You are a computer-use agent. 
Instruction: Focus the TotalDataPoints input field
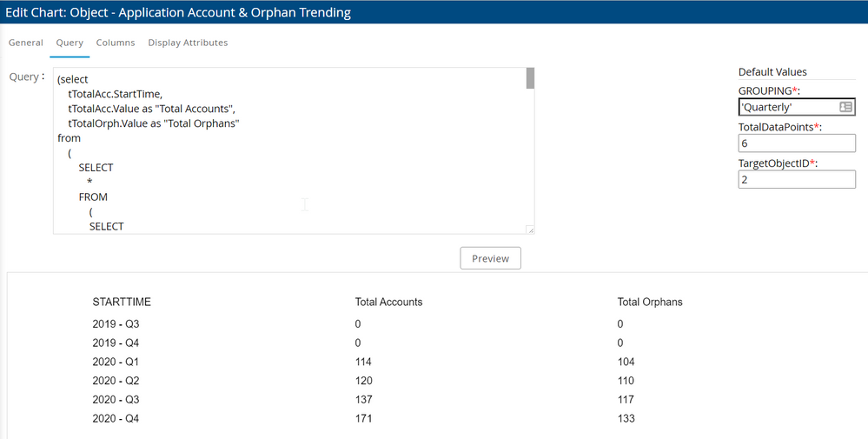pyautogui.click(x=797, y=143)
